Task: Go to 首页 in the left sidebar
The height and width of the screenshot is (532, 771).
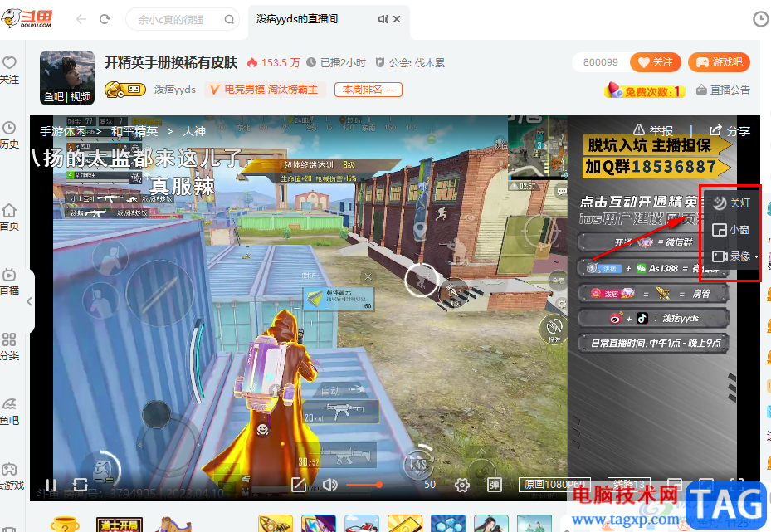Action: pos(9,217)
